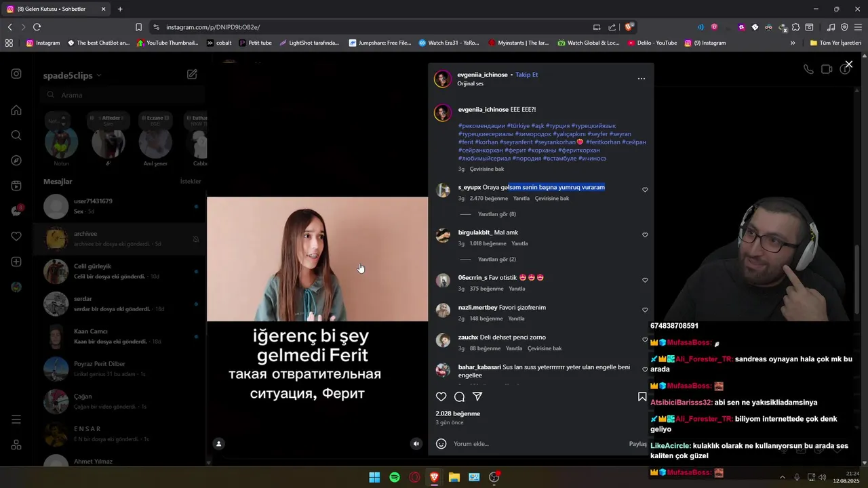Expand 'Yanıtları gör (2)' replies
The image size is (868, 488).
pos(496,260)
